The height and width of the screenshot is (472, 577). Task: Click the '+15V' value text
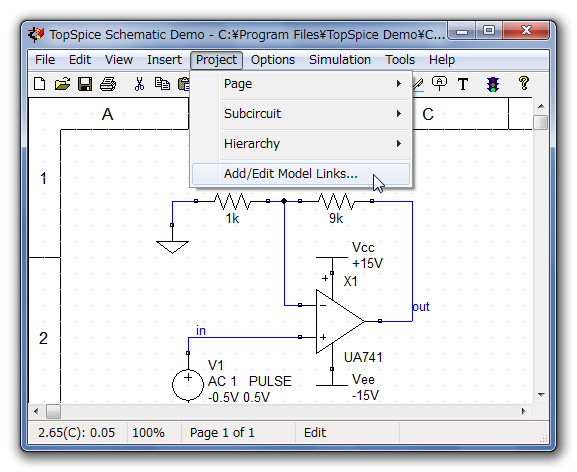pos(367,263)
